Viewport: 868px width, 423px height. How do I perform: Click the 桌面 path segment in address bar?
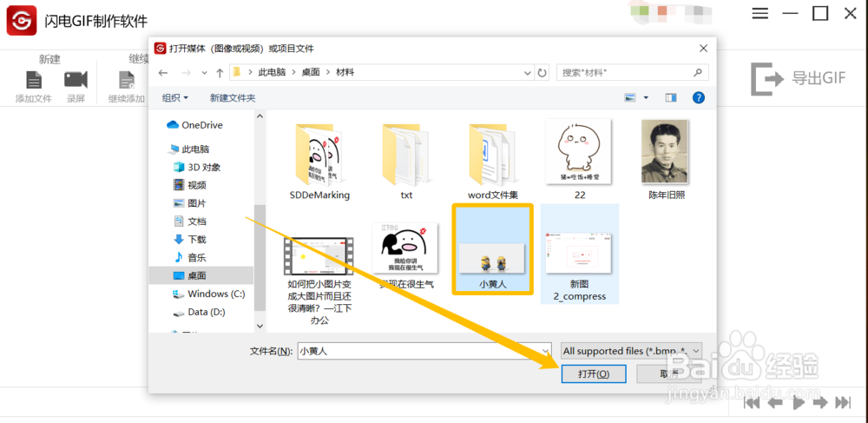[x=311, y=73]
